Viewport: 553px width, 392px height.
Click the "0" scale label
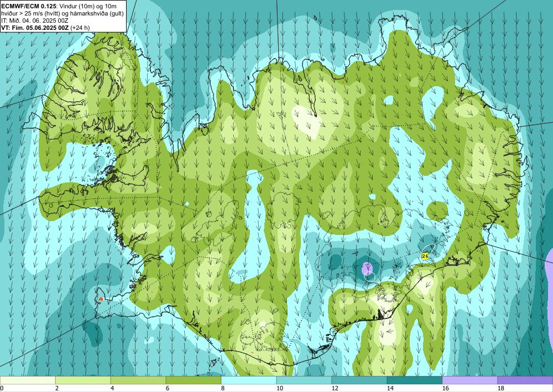tap(2, 388)
